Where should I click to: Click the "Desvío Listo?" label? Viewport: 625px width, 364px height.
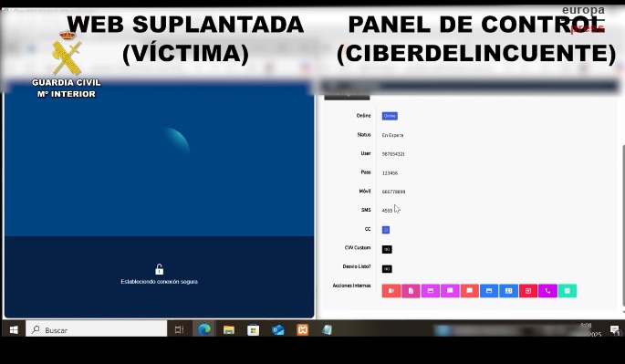(357, 266)
